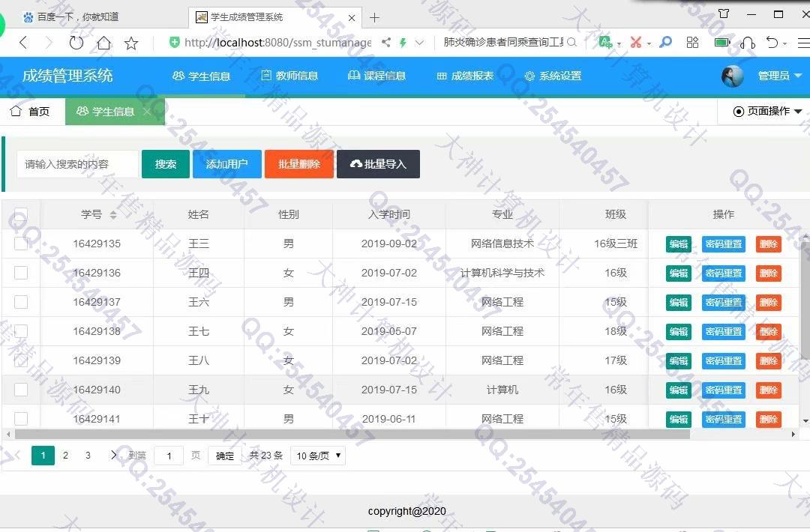Close the 学生信息 page tab
This screenshot has width=810, height=532.
coord(147,111)
